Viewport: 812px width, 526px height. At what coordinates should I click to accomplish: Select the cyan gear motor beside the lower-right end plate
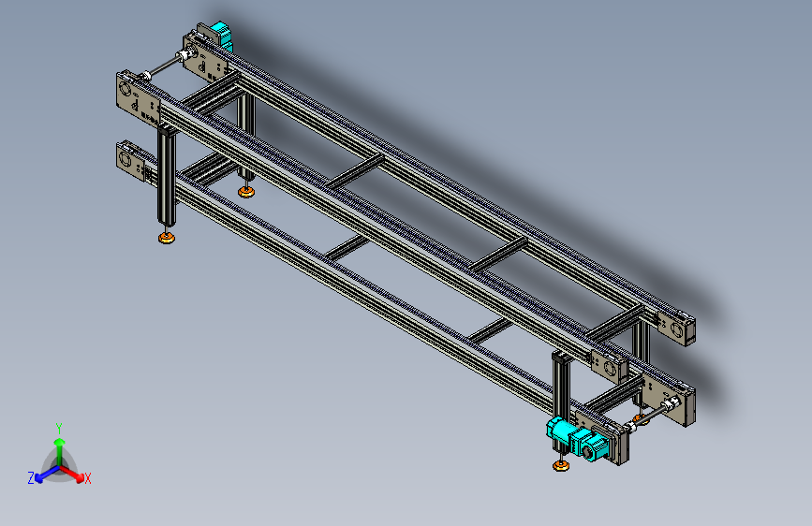pyautogui.click(x=579, y=440)
